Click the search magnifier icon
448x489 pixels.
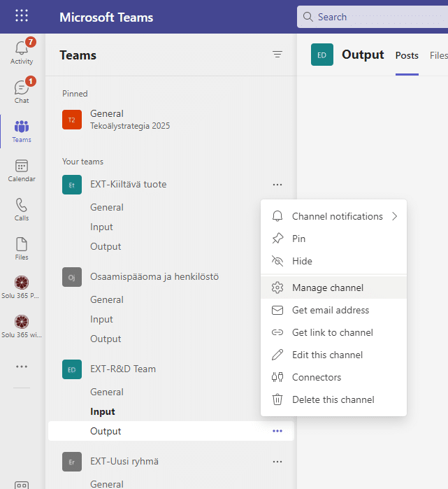pos(308,17)
